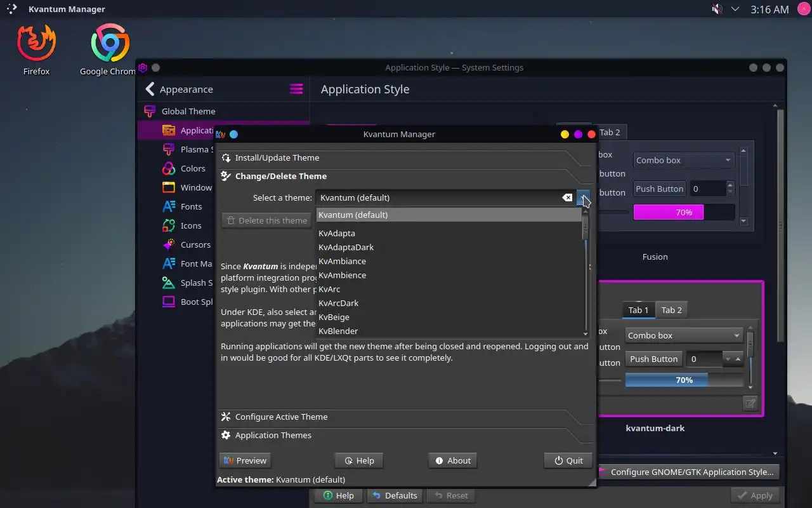Choose KvBlender theme from list

(x=449, y=331)
